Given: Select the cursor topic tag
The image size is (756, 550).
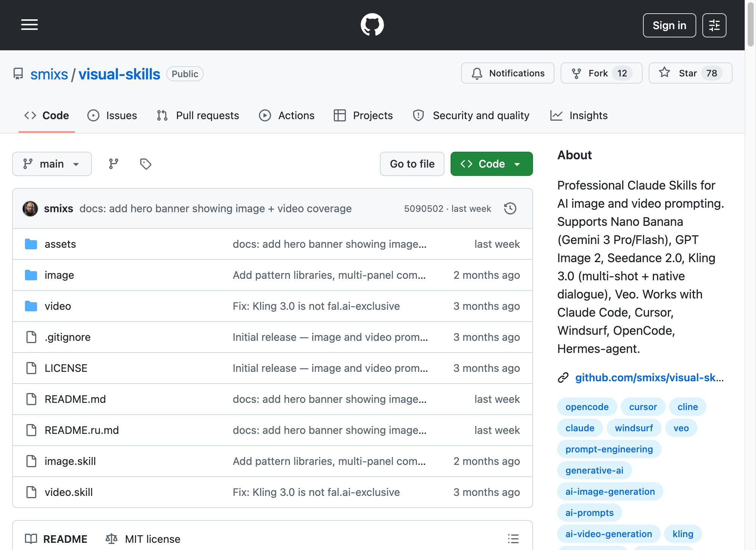Looking at the screenshot, I should (x=643, y=407).
